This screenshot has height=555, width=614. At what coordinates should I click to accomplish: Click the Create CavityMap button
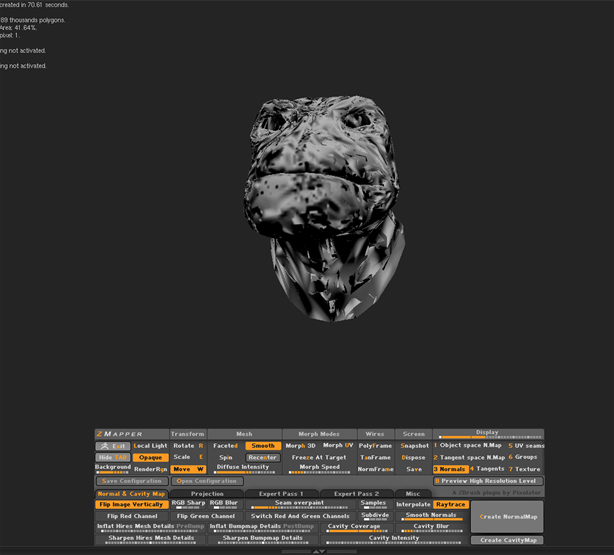click(x=507, y=540)
